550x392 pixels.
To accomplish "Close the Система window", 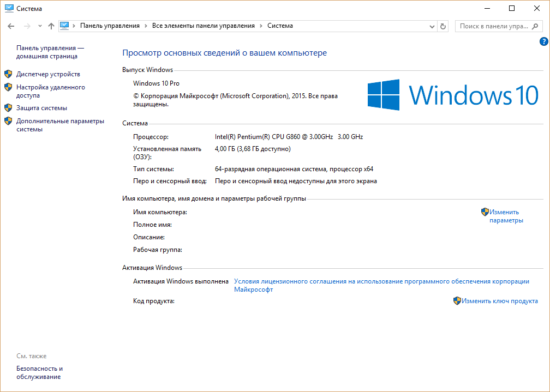I will tap(537, 8).
